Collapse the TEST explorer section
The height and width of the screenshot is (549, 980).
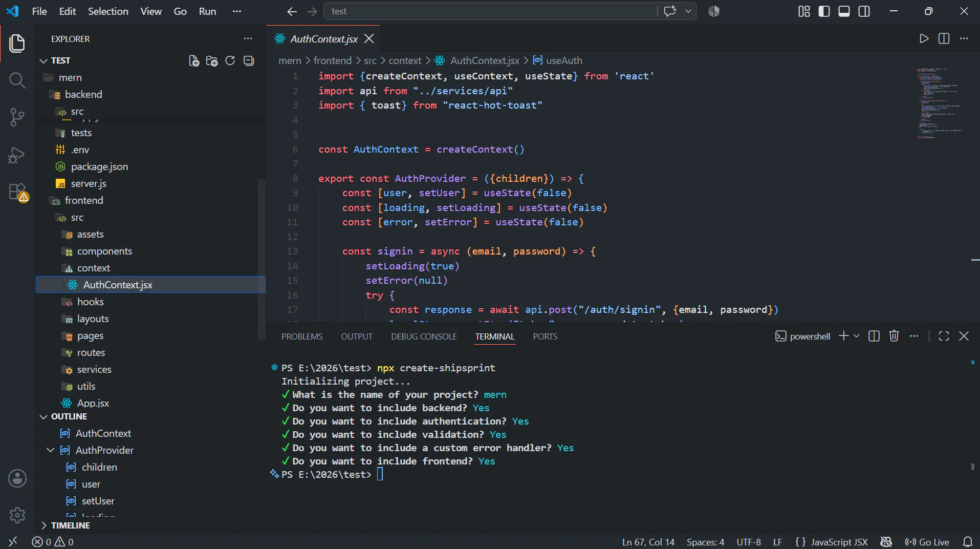click(x=44, y=60)
